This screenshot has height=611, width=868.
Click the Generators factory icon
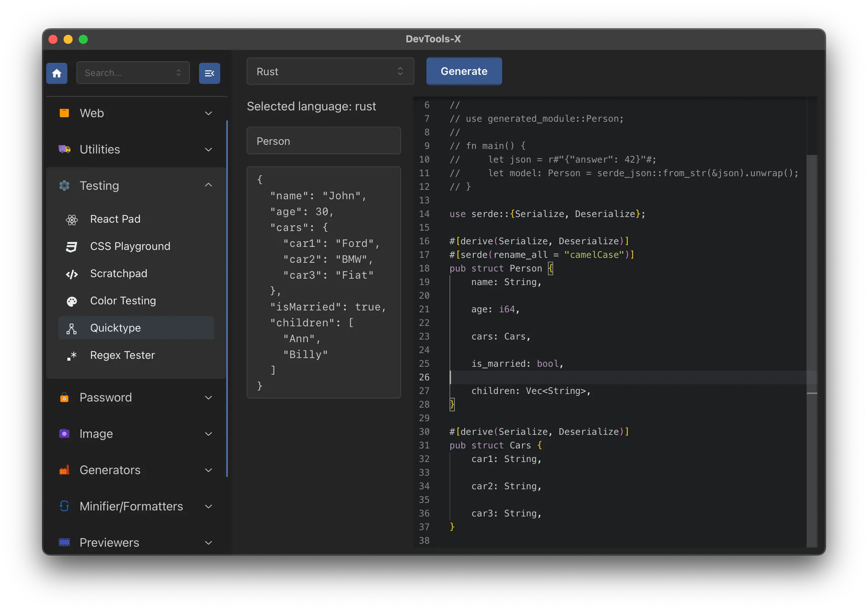point(64,470)
